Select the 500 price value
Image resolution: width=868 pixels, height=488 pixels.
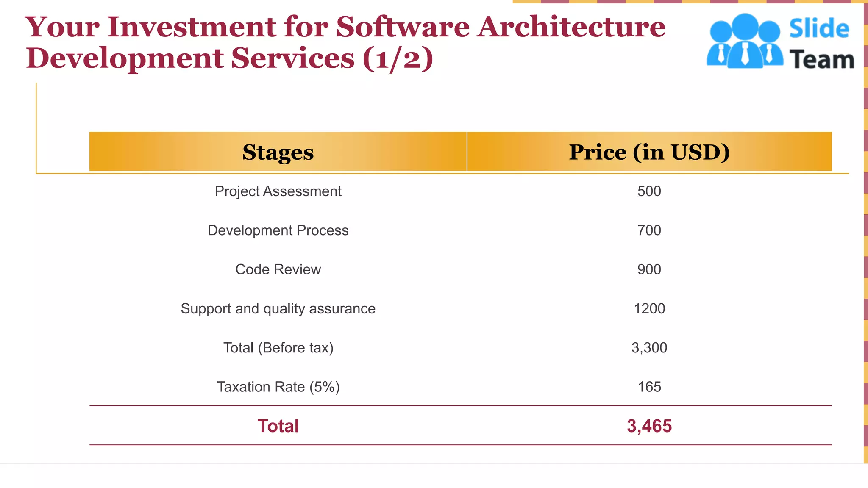point(649,191)
